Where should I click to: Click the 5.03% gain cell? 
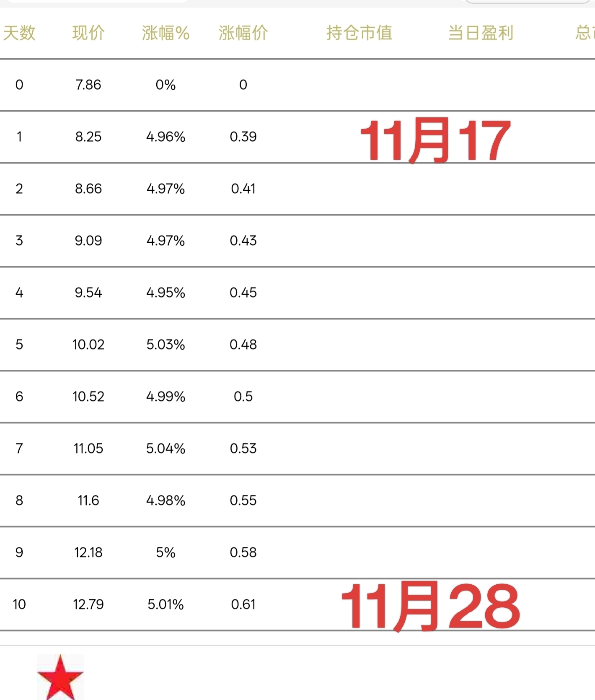coord(166,345)
